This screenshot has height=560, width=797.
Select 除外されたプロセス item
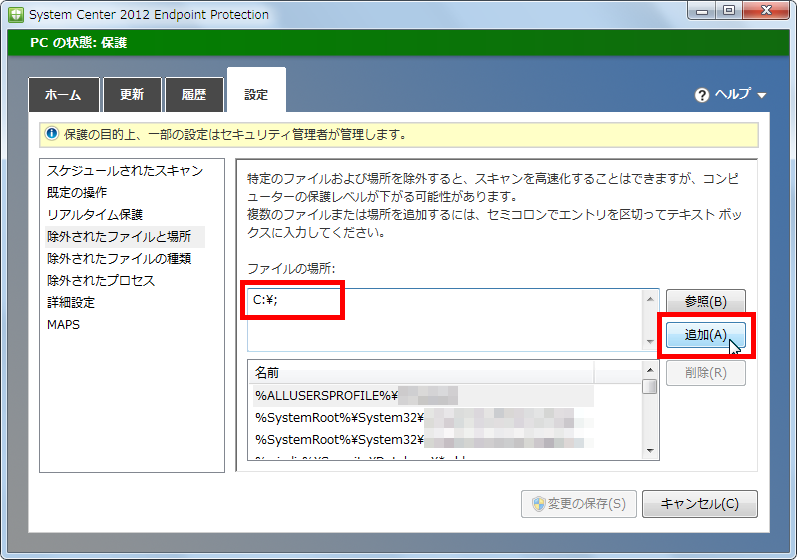(101, 281)
